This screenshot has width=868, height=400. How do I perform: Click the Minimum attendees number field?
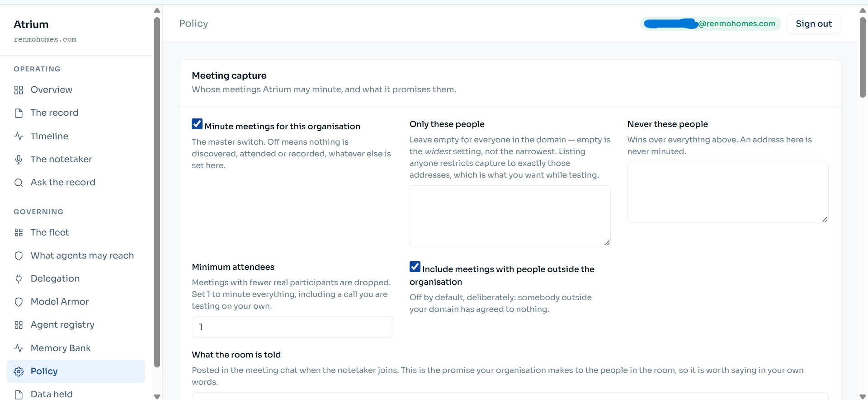click(292, 327)
